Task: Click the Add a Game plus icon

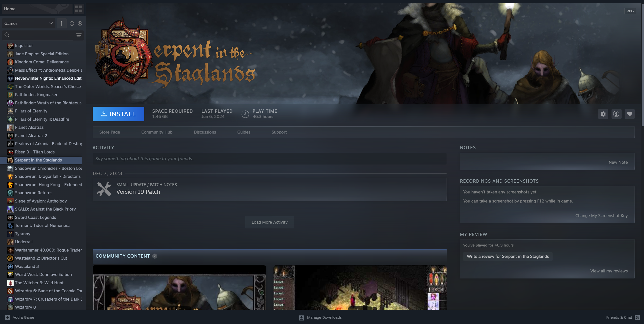Action: (x=8, y=317)
